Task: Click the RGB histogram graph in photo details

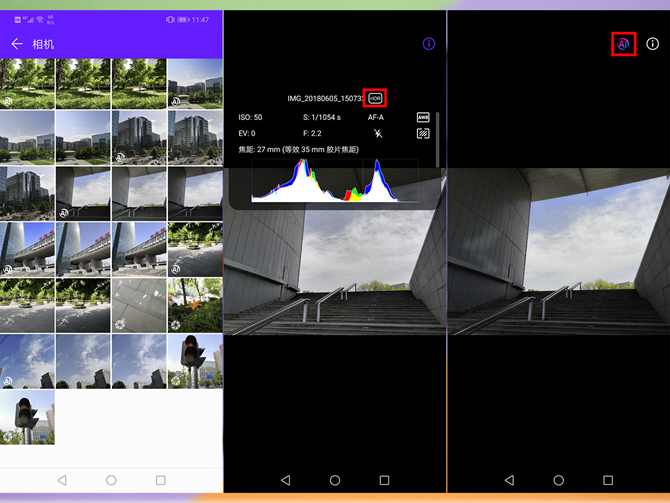Action: click(x=325, y=181)
